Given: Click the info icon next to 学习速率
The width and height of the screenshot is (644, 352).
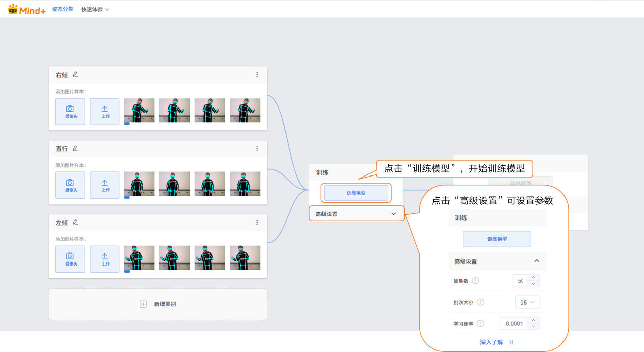Looking at the screenshot, I should tap(480, 324).
